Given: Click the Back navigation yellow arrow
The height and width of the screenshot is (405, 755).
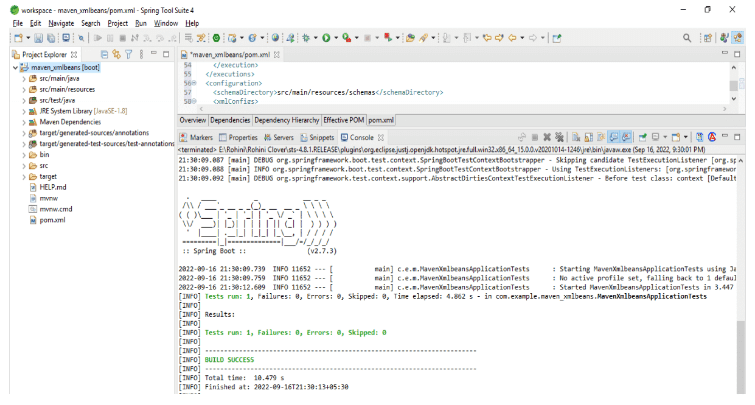Looking at the screenshot, I should coord(513,38).
